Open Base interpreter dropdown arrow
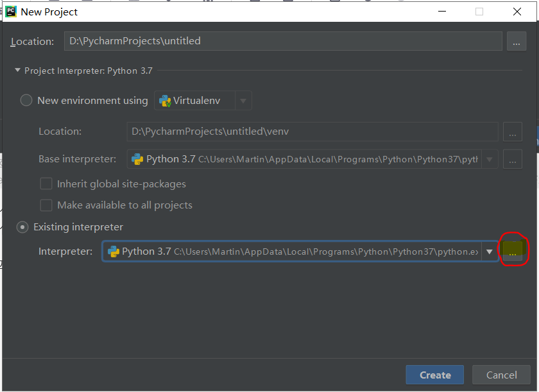Viewport: 539px width, 392px height. pyautogui.click(x=490, y=159)
